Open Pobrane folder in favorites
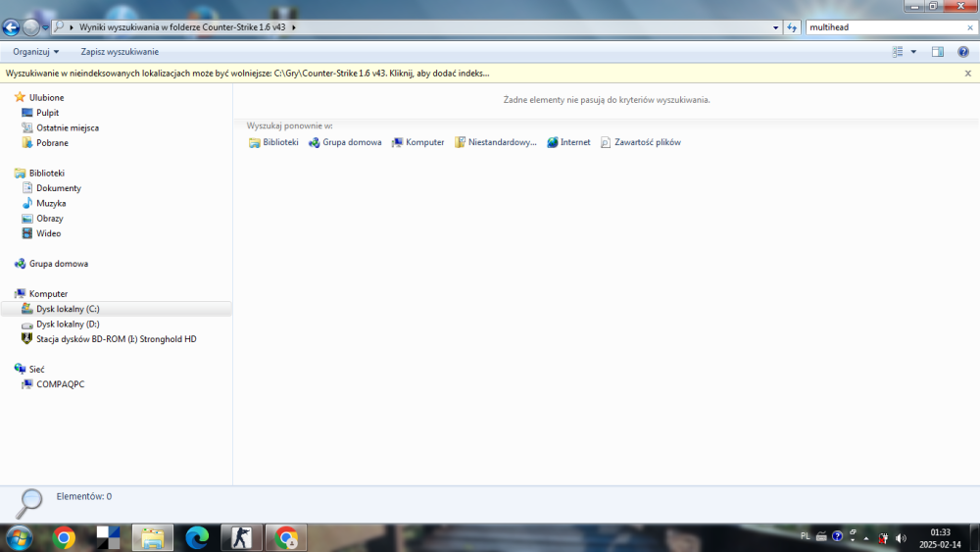The height and width of the screenshot is (552, 980). click(x=52, y=143)
